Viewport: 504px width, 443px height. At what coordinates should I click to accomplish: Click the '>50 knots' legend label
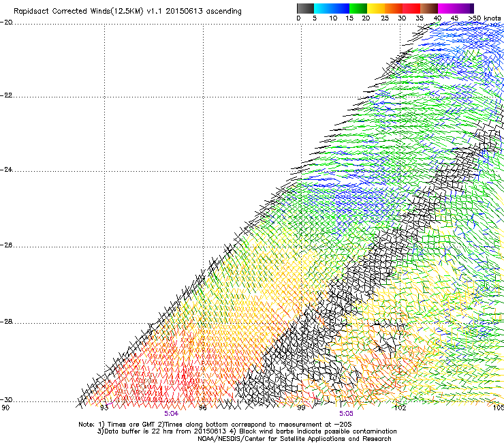(484, 18)
